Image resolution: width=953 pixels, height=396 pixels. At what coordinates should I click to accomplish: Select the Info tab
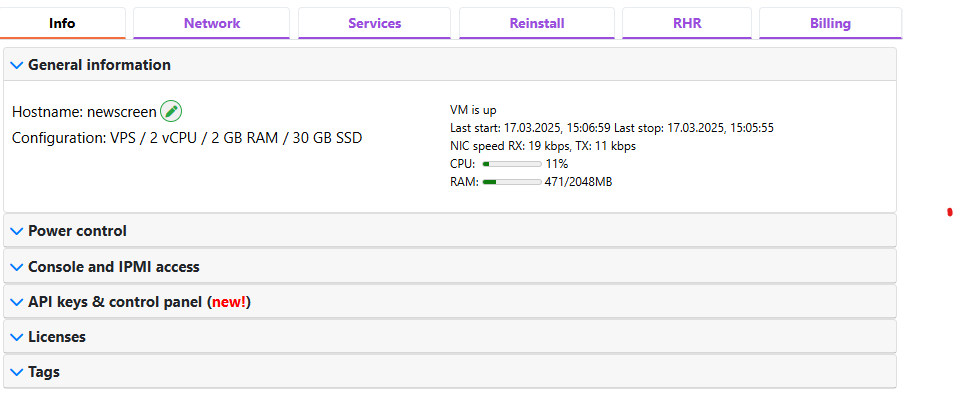click(x=62, y=24)
